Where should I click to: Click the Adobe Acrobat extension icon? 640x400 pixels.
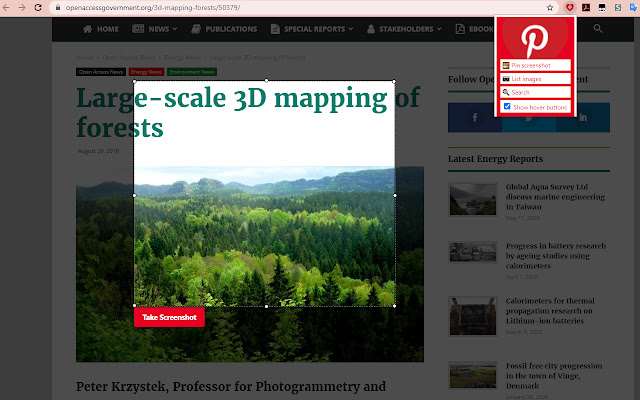coord(586,7)
